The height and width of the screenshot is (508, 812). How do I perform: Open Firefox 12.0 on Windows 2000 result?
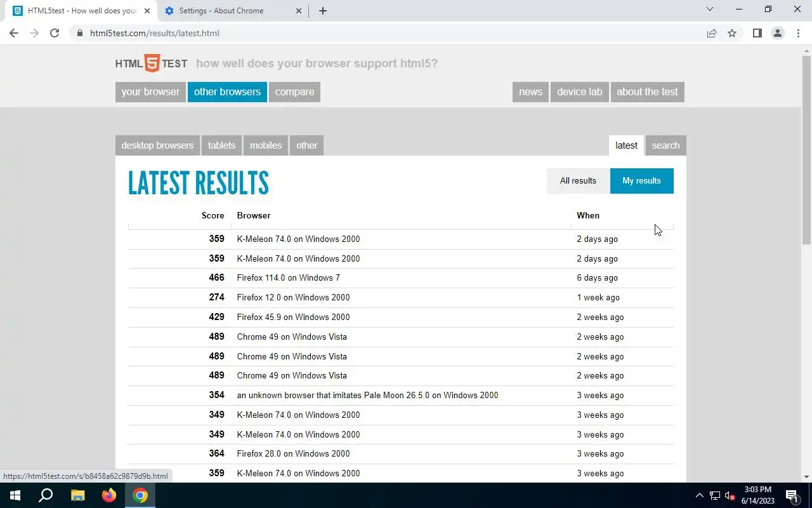pyautogui.click(x=293, y=297)
